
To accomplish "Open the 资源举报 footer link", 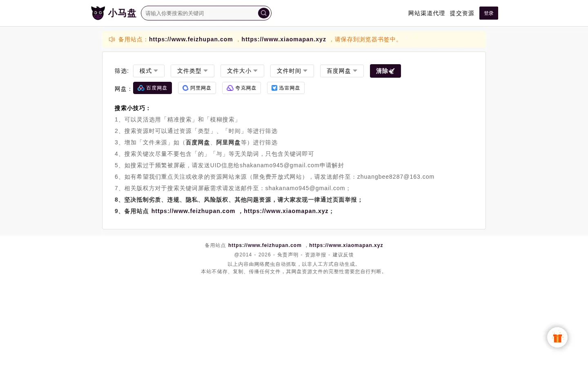I will click(x=316, y=255).
